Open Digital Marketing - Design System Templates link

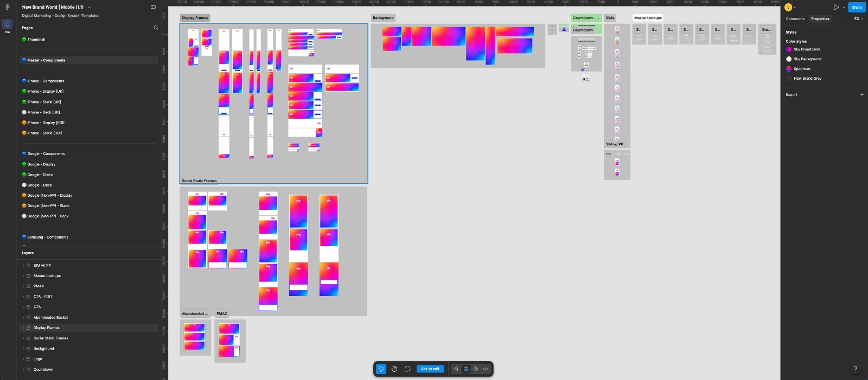[x=60, y=16]
